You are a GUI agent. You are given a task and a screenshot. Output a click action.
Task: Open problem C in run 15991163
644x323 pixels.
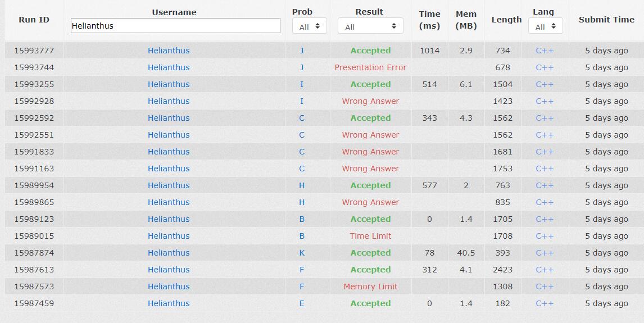tap(302, 169)
